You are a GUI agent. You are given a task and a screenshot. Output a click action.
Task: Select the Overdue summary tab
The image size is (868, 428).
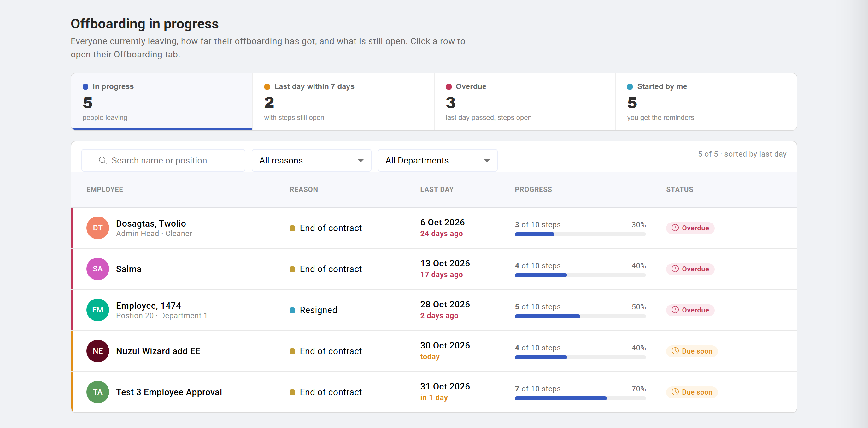(525, 102)
